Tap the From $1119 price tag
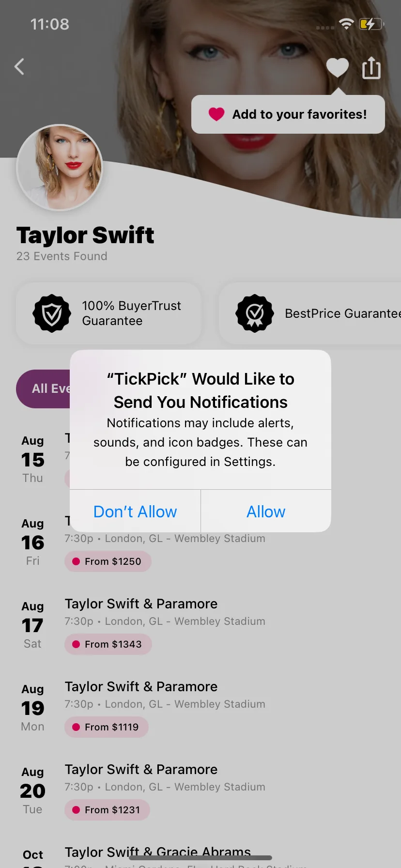The width and height of the screenshot is (401, 868). [x=107, y=727]
